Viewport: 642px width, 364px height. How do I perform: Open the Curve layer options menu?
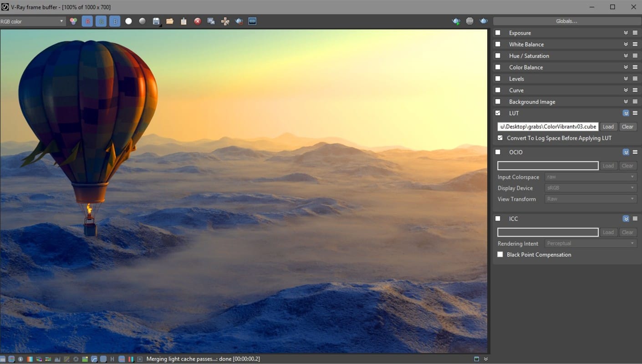(635, 90)
